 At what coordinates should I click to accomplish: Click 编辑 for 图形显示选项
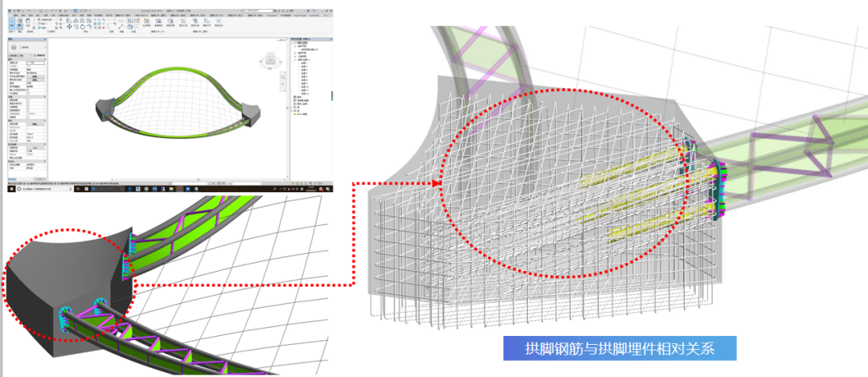(x=35, y=80)
